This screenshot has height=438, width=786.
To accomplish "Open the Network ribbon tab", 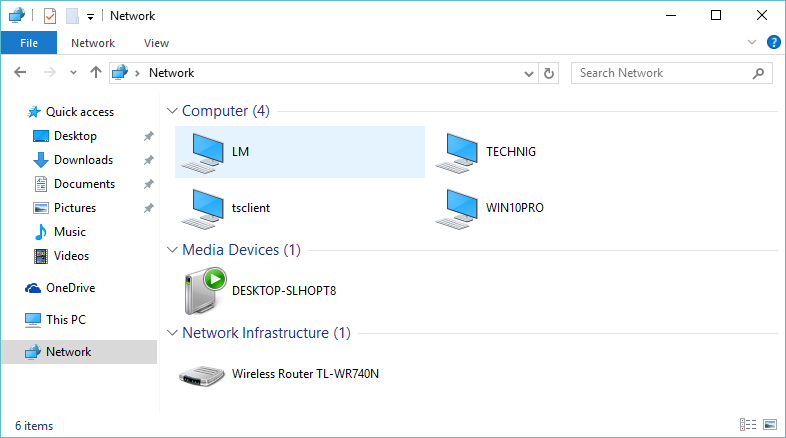I will (x=93, y=43).
